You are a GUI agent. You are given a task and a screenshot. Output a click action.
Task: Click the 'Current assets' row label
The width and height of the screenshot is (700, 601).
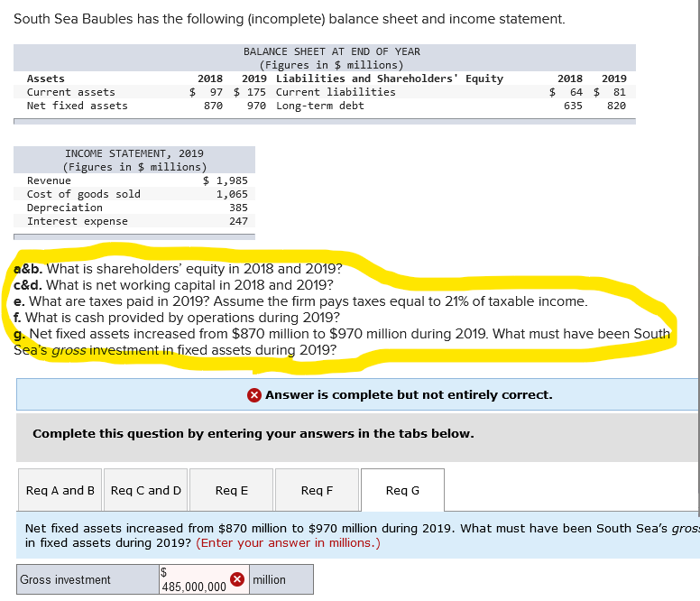[x=70, y=92]
